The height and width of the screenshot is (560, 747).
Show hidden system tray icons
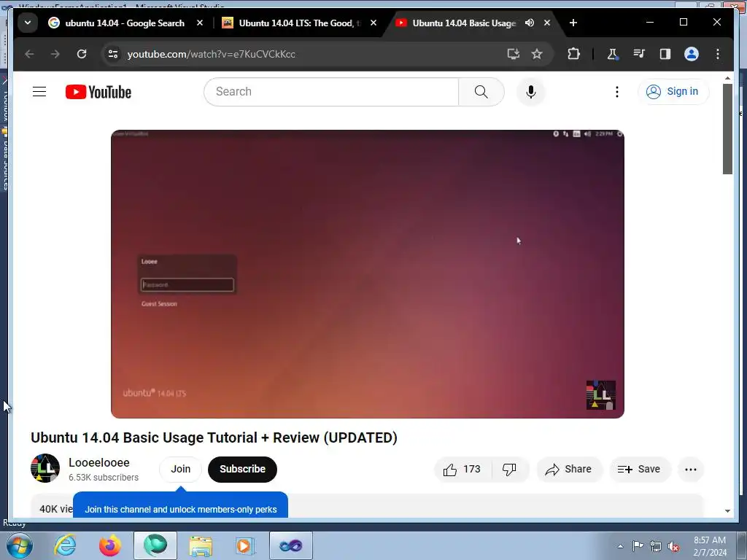(x=620, y=546)
